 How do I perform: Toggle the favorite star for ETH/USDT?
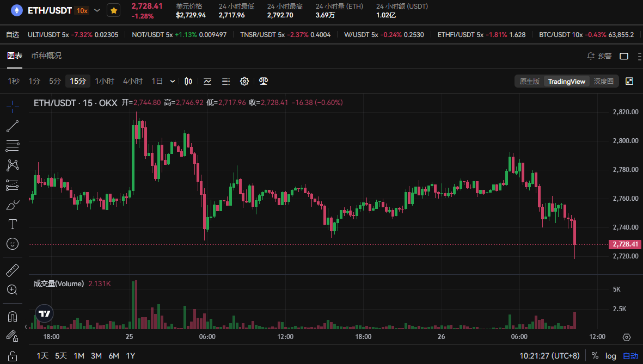point(114,11)
